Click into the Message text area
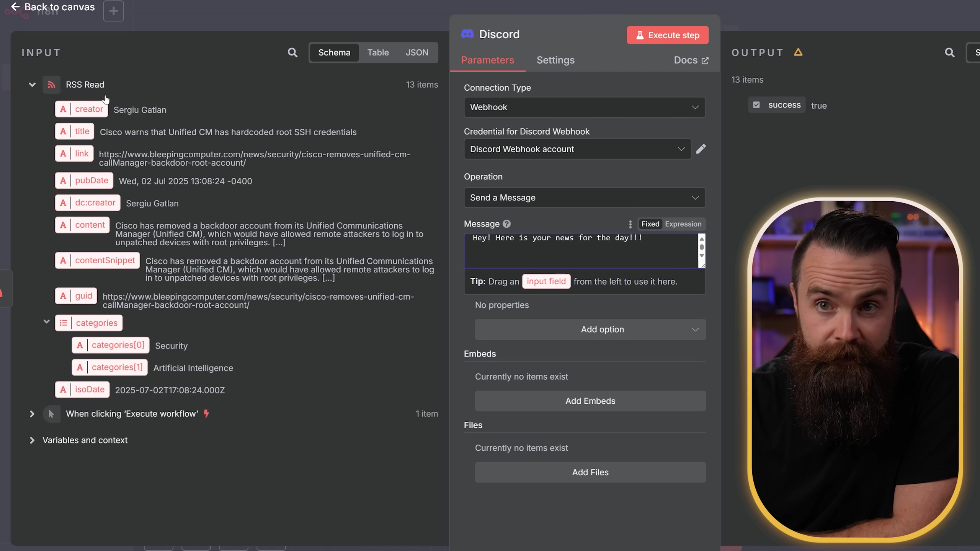 click(x=581, y=251)
